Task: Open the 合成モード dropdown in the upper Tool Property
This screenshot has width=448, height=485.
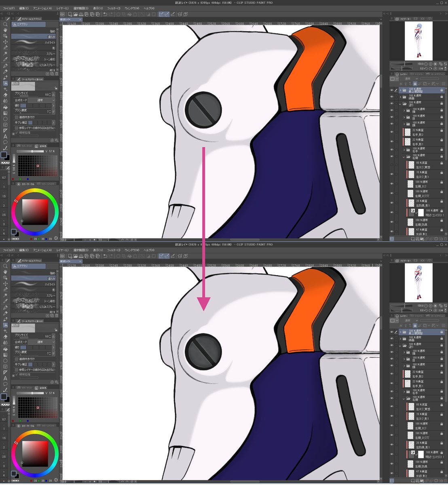Action: 41,100
